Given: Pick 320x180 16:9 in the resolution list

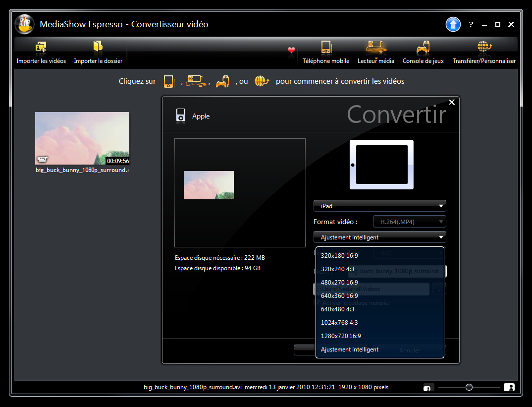Looking at the screenshot, I should [339, 255].
